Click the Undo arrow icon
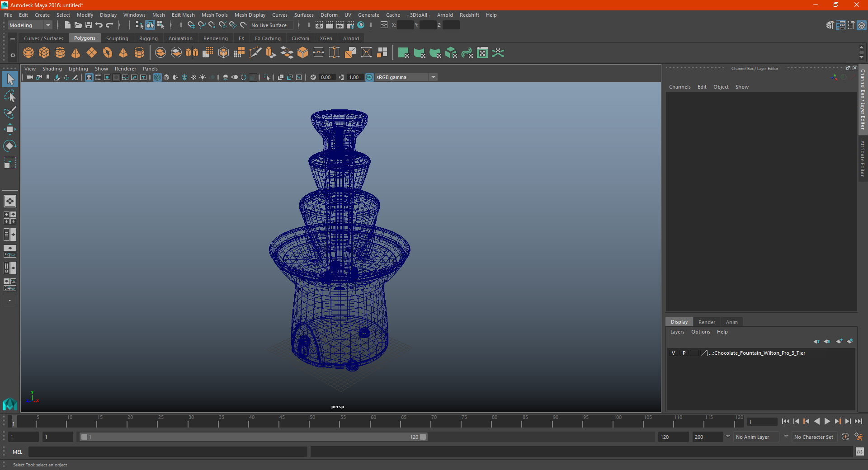The width and height of the screenshot is (868, 470). coord(99,25)
